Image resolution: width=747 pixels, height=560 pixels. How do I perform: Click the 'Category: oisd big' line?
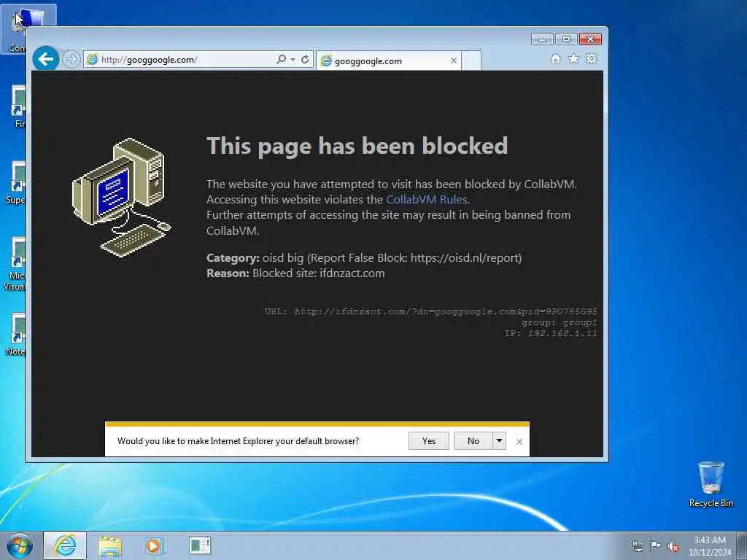point(364,257)
